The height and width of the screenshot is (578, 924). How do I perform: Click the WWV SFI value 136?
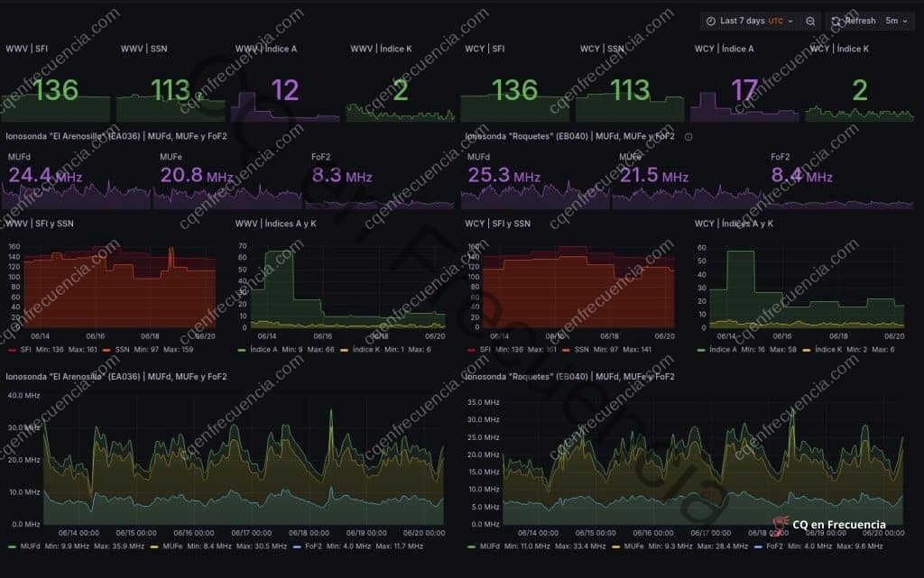click(x=56, y=90)
